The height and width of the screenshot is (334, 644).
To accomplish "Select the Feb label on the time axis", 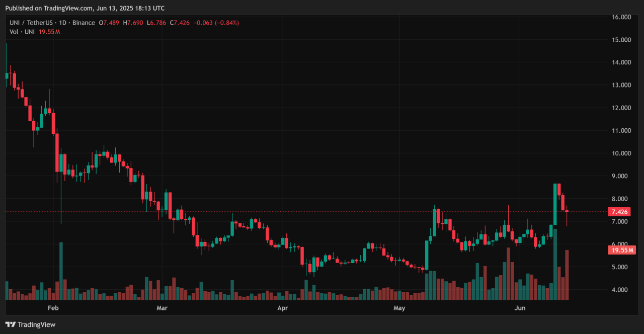I will click(53, 307).
